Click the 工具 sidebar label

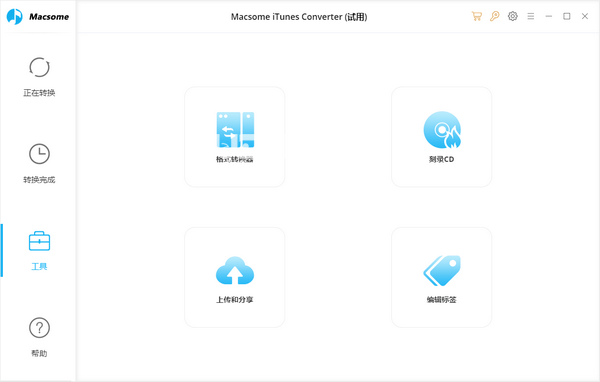click(x=39, y=266)
